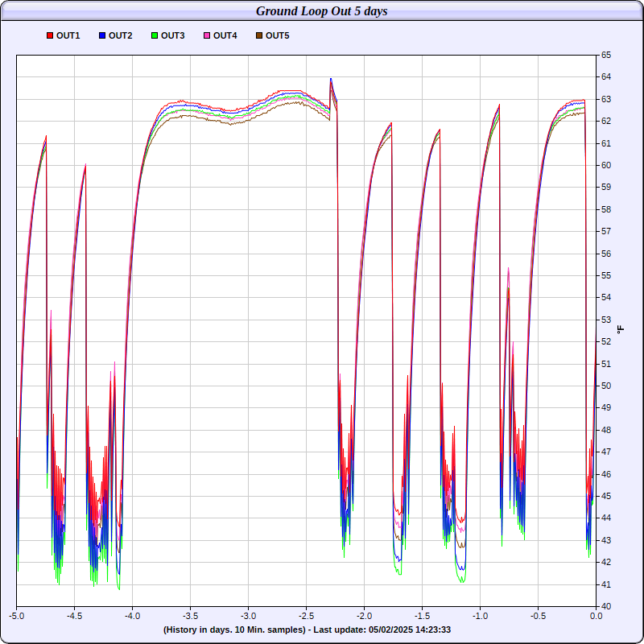Click the 0.0 label on the x-axis
The image size is (644, 644).
596,616
